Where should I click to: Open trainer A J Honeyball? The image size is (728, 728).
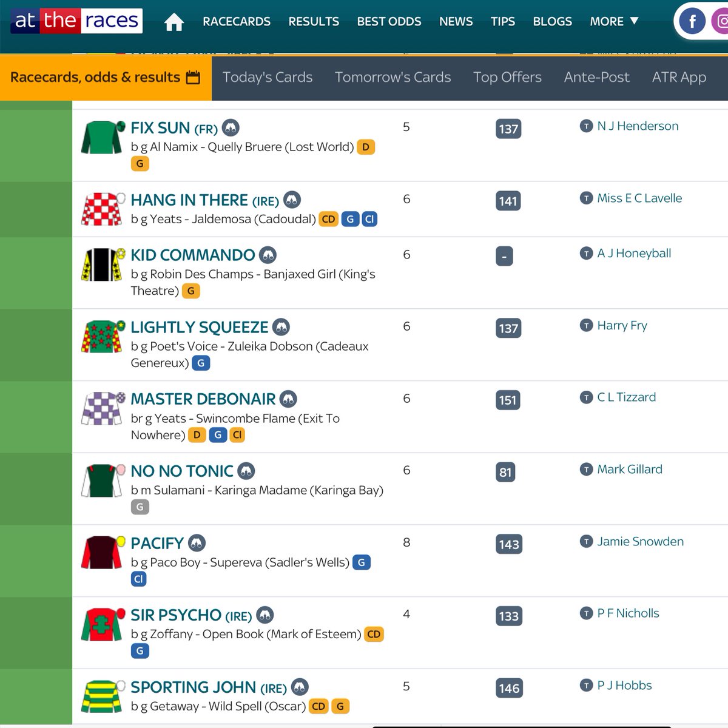[634, 254]
